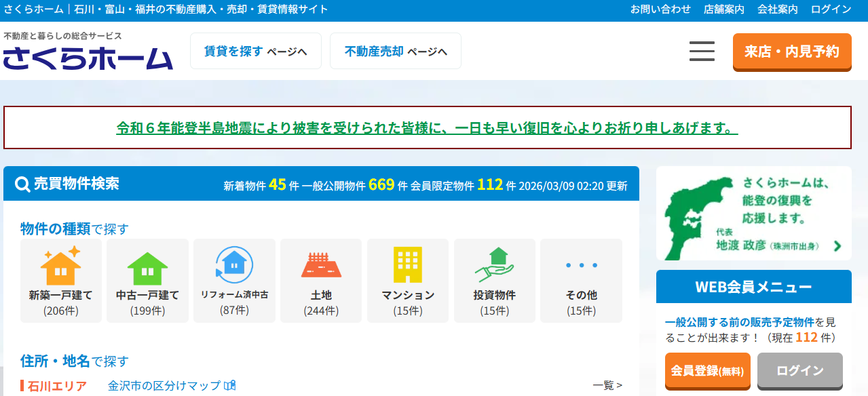Click the 不動産売却 ページへ button
This screenshot has height=396, width=868.
tap(395, 50)
